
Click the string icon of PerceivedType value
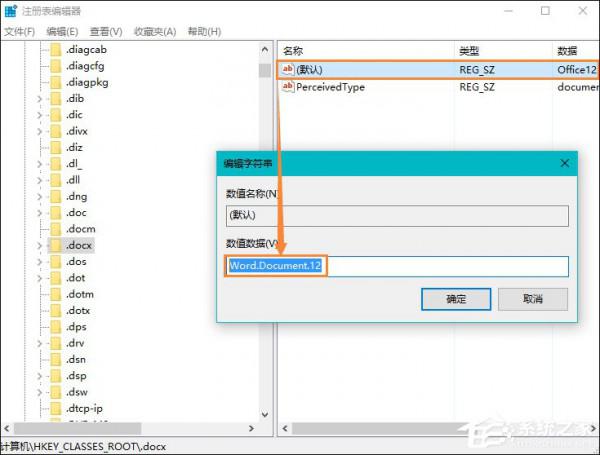(288, 86)
